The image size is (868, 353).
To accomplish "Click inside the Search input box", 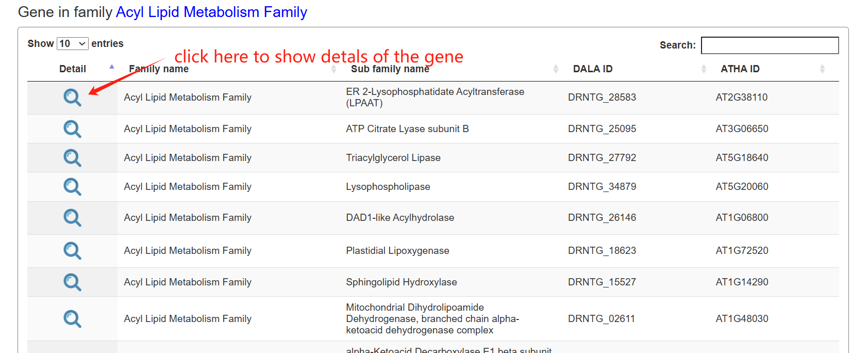I will point(770,45).
